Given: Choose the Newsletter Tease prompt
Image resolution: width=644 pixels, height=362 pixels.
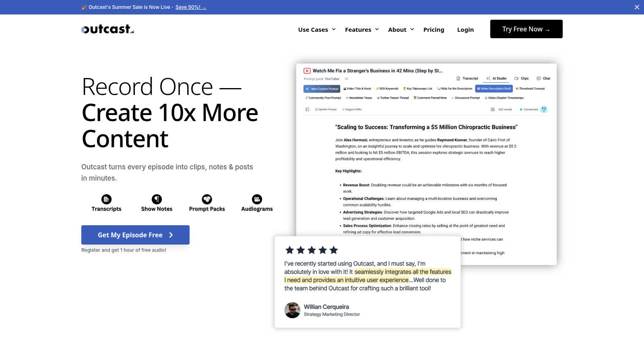Looking at the screenshot, I should (x=359, y=98).
